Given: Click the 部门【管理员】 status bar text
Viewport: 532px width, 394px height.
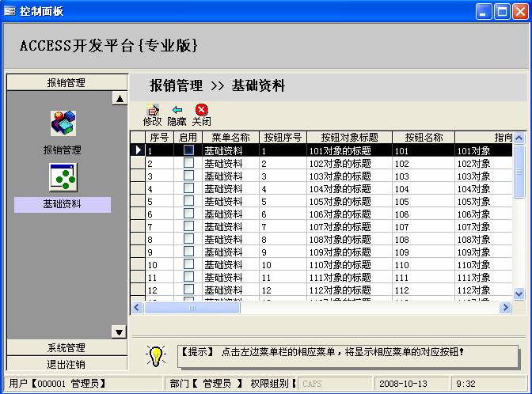Looking at the screenshot, I should [x=207, y=384].
